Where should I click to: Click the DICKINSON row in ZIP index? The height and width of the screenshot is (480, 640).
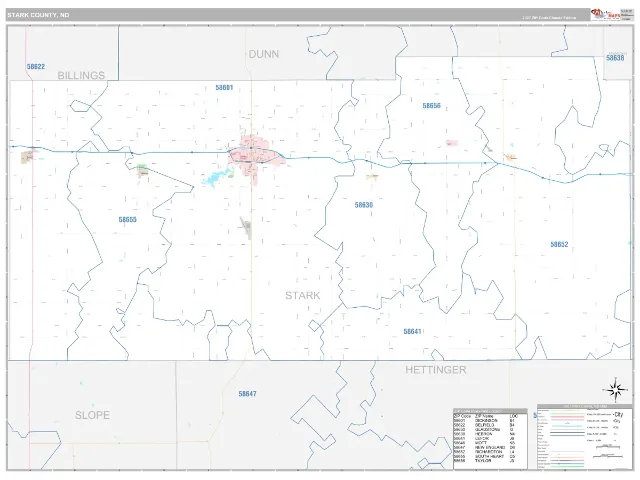(x=485, y=420)
